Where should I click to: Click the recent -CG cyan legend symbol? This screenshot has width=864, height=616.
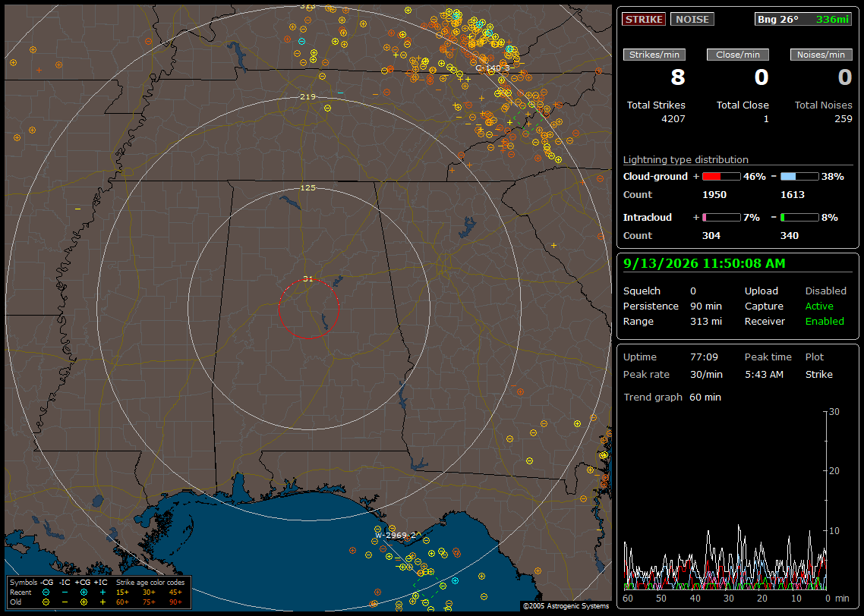46,592
